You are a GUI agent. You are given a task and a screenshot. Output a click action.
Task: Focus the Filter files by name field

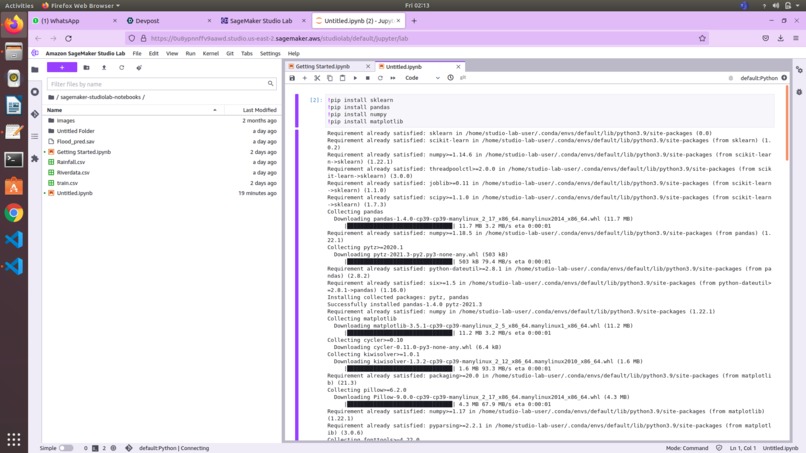tap(161, 84)
